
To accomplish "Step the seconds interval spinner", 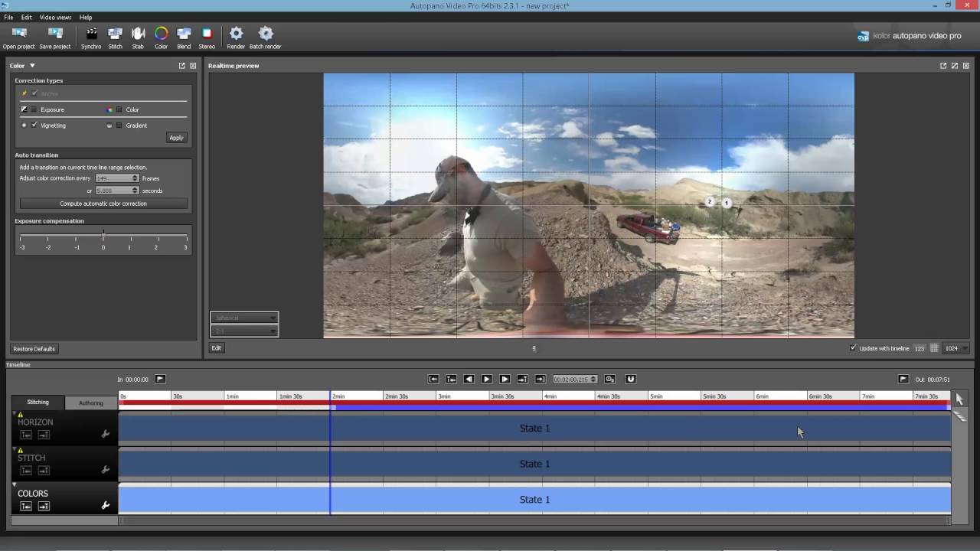I will 136,191.
